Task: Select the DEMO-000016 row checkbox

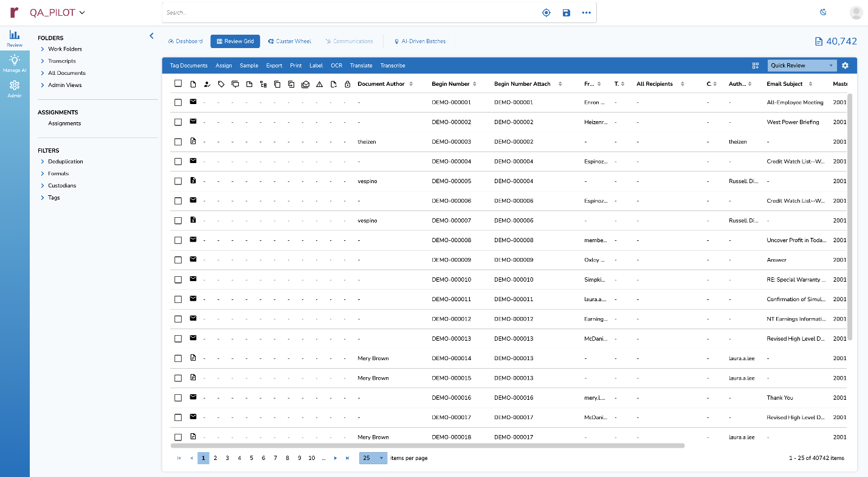Action: click(178, 398)
